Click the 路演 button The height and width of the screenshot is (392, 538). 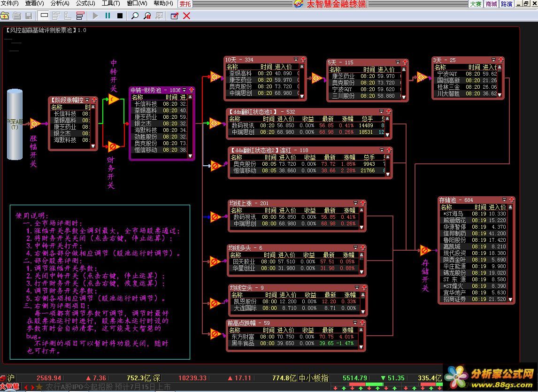507,4
